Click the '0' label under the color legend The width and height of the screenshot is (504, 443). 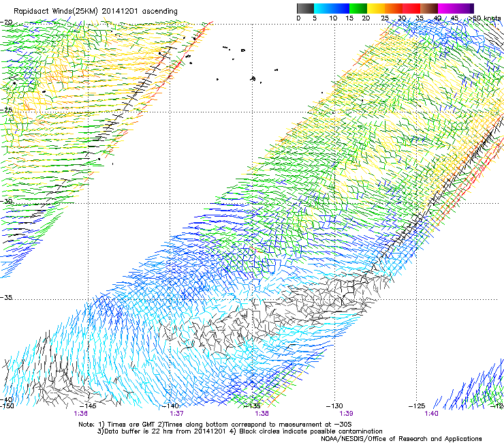[x=298, y=18]
